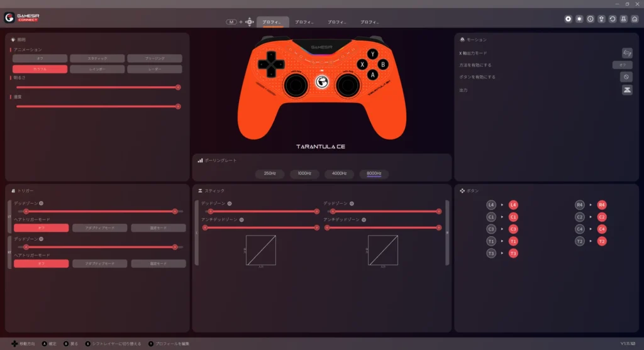Click the left stick response curve graph
Screen dimensions: 644x350
click(261, 250)
